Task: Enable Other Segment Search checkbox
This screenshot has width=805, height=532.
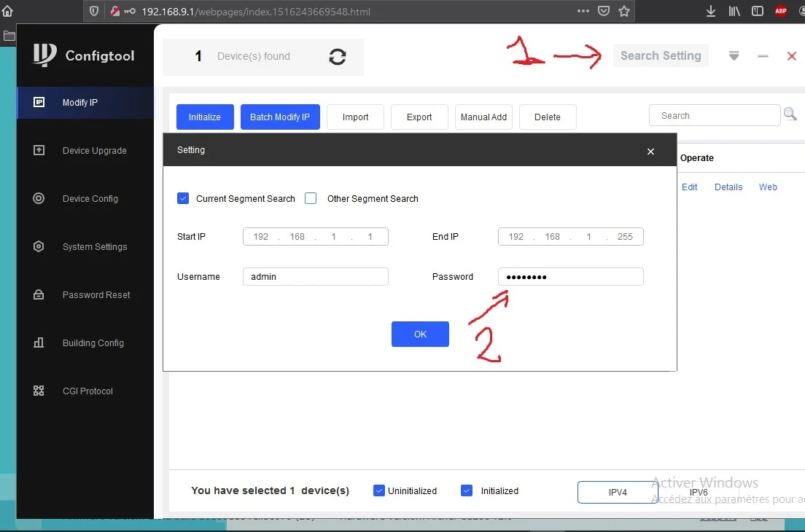Action: tap(311, 198)
